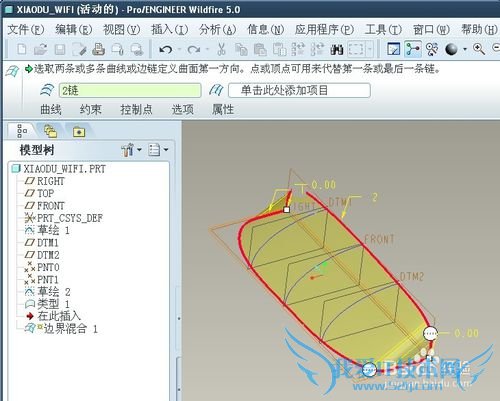This screenshot has height=401, width=500.
Task: Open the 窗口(W) menu
Action: 431,30
